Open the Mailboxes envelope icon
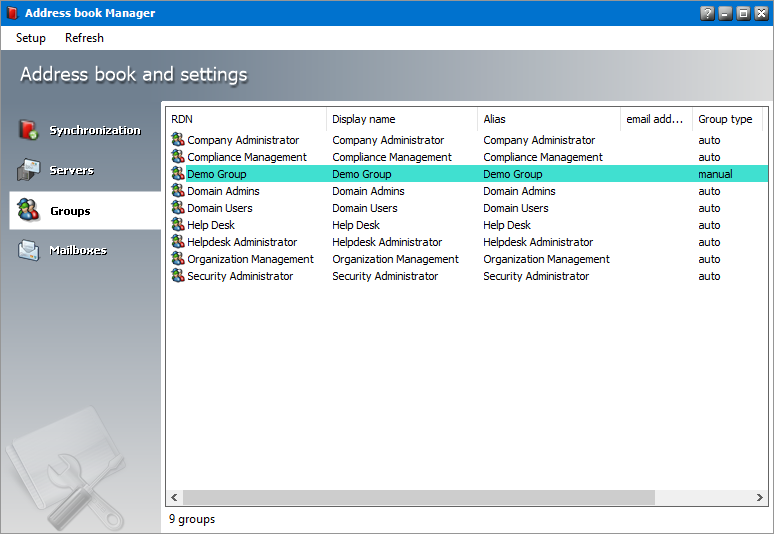The width and height of the screenshot is (774, 534). (x=28, y=250)
